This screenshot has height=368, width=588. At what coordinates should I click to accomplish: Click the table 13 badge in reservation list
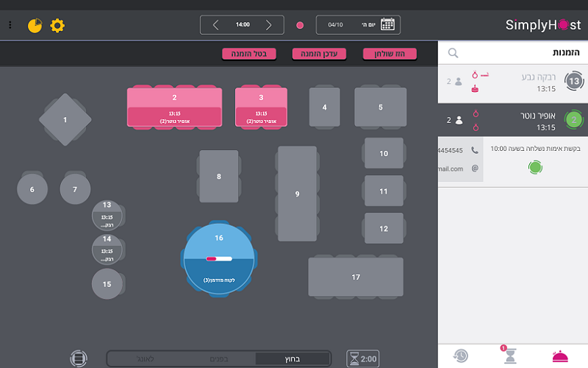[574, 81]
